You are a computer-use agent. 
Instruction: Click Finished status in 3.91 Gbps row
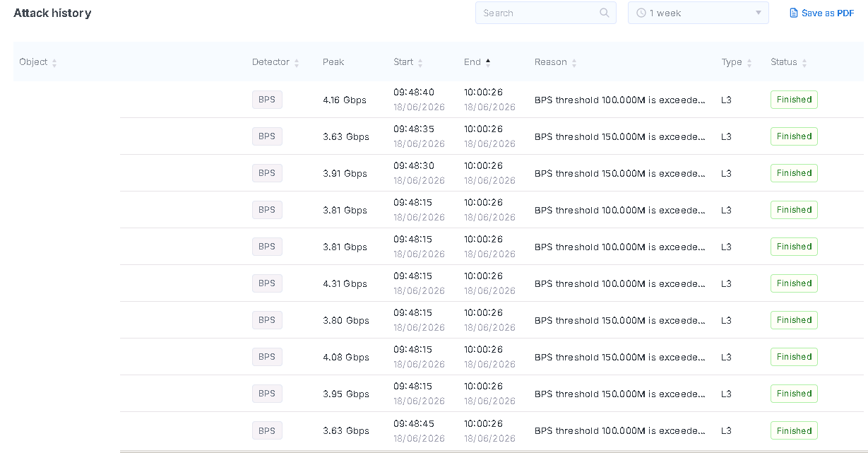[794, 173]
